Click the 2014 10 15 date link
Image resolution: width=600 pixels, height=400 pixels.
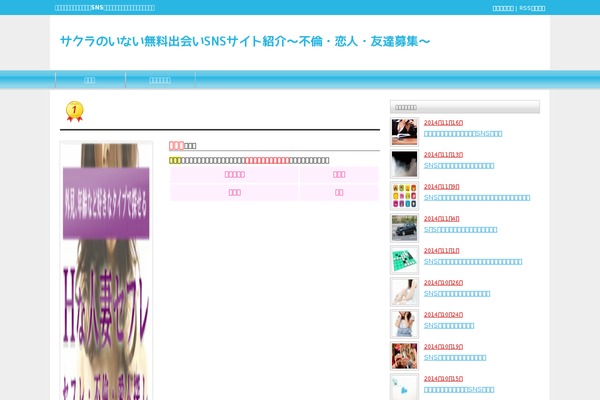pyautogui.click(x=443, y=379)
